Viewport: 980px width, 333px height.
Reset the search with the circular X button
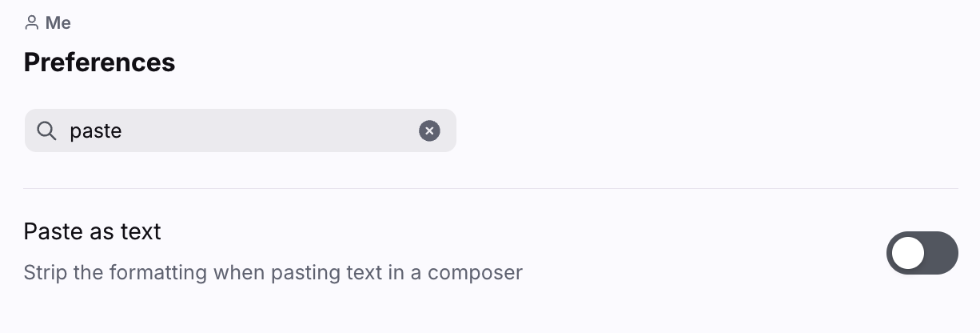tap(429, 130)
